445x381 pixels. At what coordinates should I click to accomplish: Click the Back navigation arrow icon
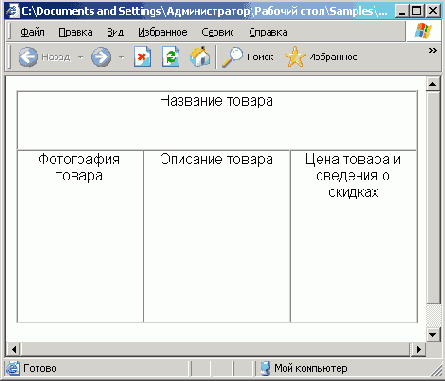[28, 57]
